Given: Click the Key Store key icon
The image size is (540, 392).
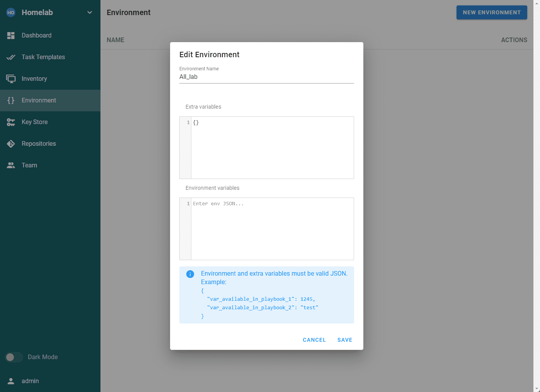Looking at the screenshot, I should [11, 122].
